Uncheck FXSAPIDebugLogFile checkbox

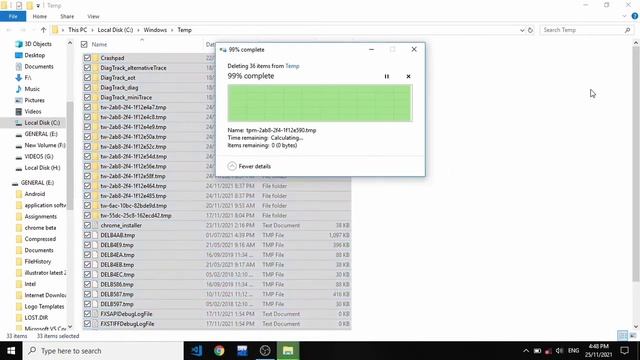point(87,314)
